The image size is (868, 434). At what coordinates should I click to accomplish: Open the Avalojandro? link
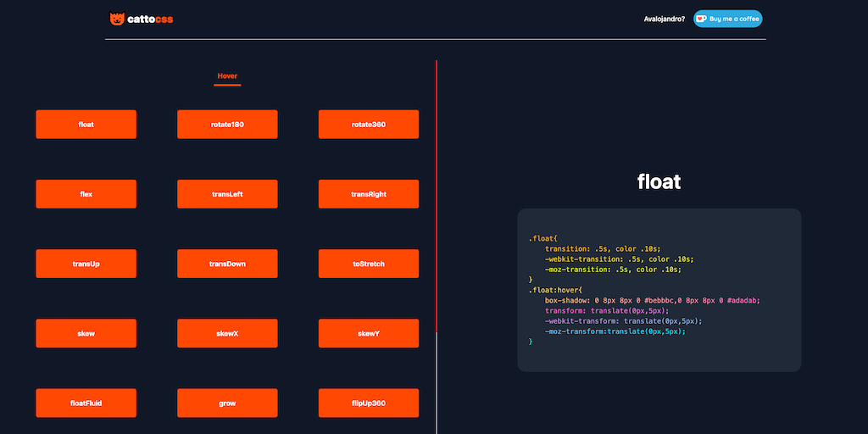click(x=664, y=19)
